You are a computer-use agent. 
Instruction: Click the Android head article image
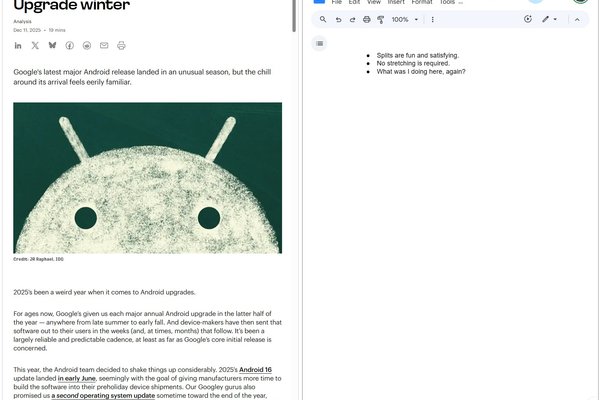tap(148, 178)
